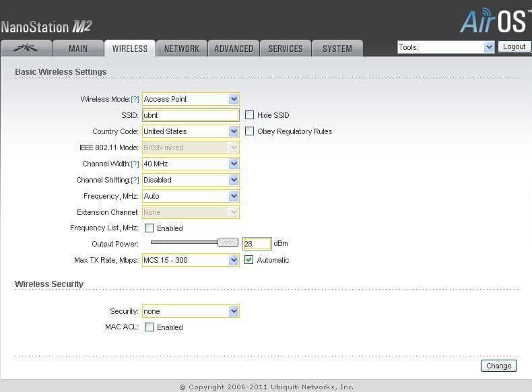Click the Channel Shifting help [?] link
The image size is (532, 392).
pos(135,180)
